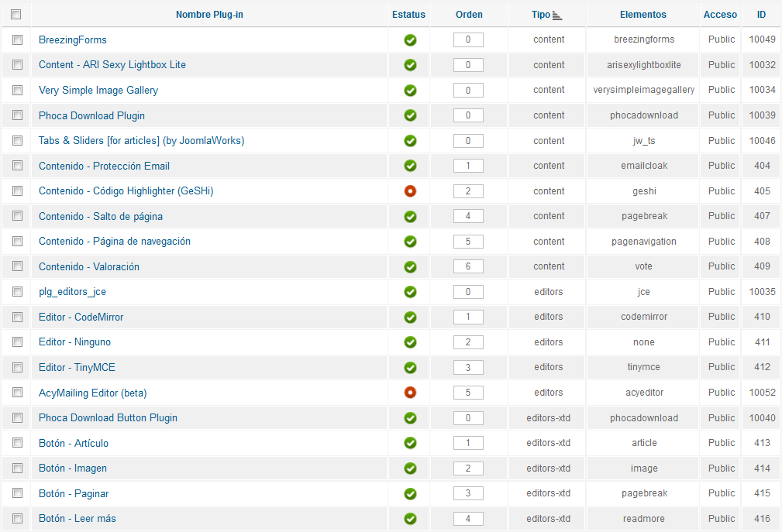Sort by Nombre Plug-in column header

209,15
